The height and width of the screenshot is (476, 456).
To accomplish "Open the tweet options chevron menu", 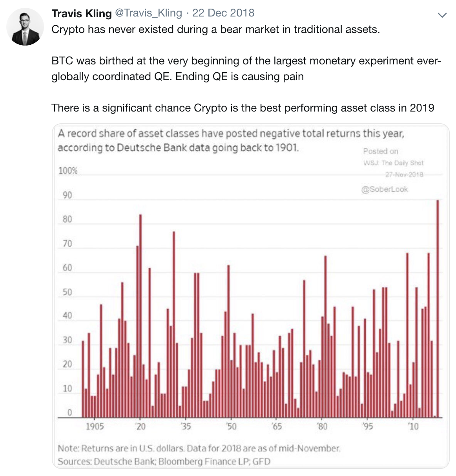I will coord(442,15).
